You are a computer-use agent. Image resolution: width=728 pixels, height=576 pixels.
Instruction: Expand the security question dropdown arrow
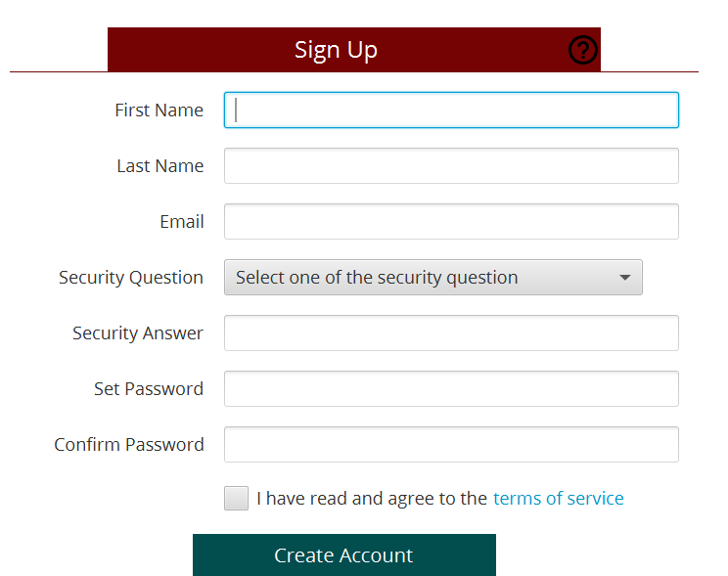coord(625,278)
